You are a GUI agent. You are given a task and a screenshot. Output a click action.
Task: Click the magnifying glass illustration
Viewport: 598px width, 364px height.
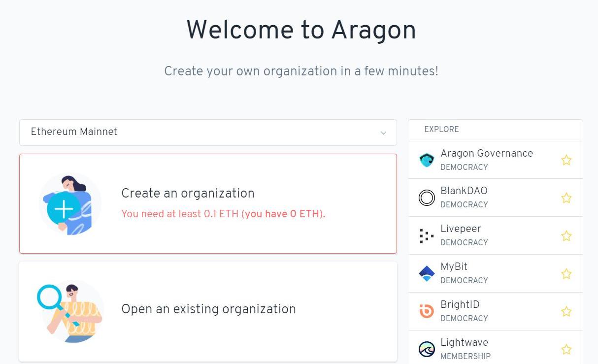pyautogui.click(x=50, y=298)
